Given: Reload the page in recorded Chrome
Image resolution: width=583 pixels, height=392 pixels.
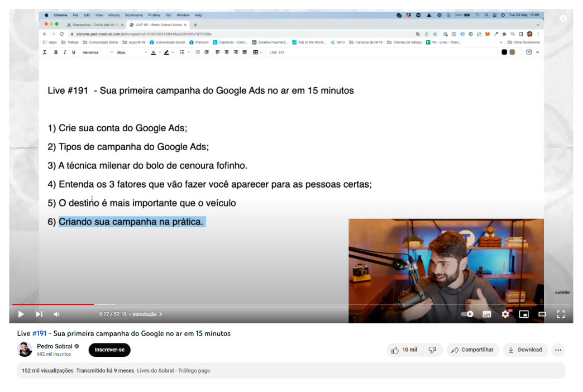Looking at the screenshot, I should coord(62,34).
